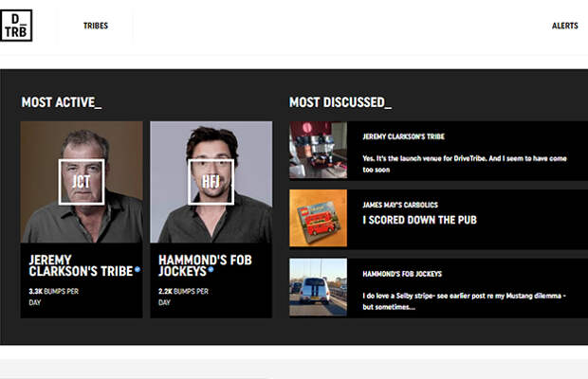Viewport: 588px width, 379px height.
Task: Open the 'I Scored Down The Pub' post
Action: pos(419,220)
